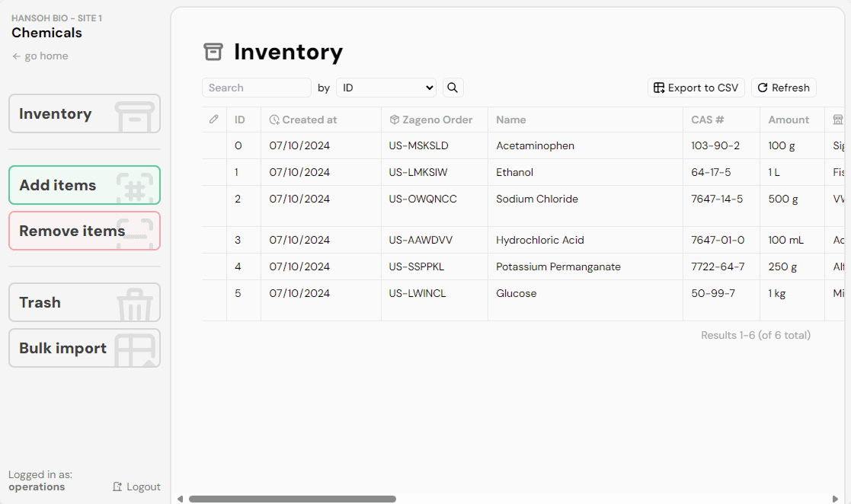Image resolution: width=851 pixels, height=504 pixels.
Task: Open the Inventory sidebar section
Action: point(85,114)
